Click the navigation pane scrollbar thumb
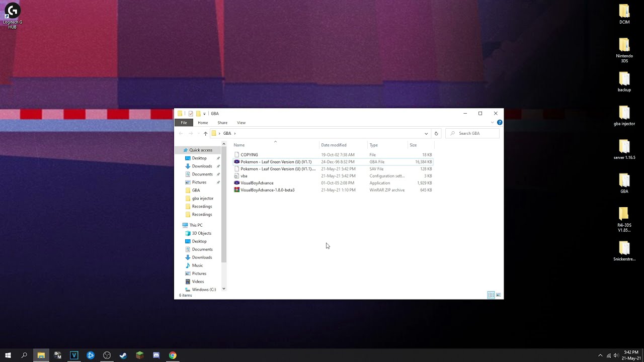Screen dimensions: 644x362 coord(224,205)
